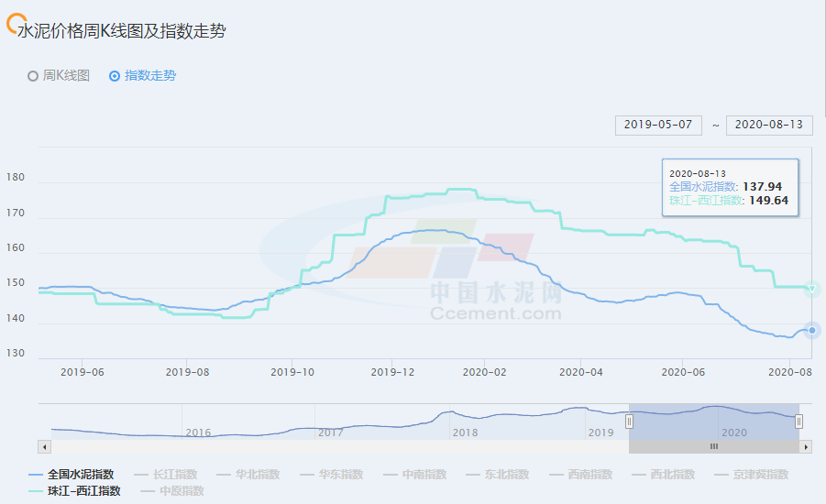The width and height of the screenshot is (826, 504).
Task: Toggle 中南指数 legend series
Action: click(415, 475)
